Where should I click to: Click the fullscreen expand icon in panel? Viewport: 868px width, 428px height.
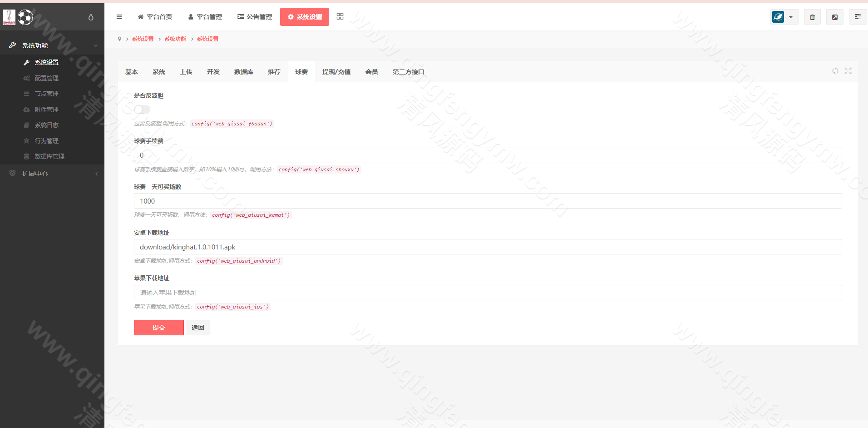pos(848,71)
